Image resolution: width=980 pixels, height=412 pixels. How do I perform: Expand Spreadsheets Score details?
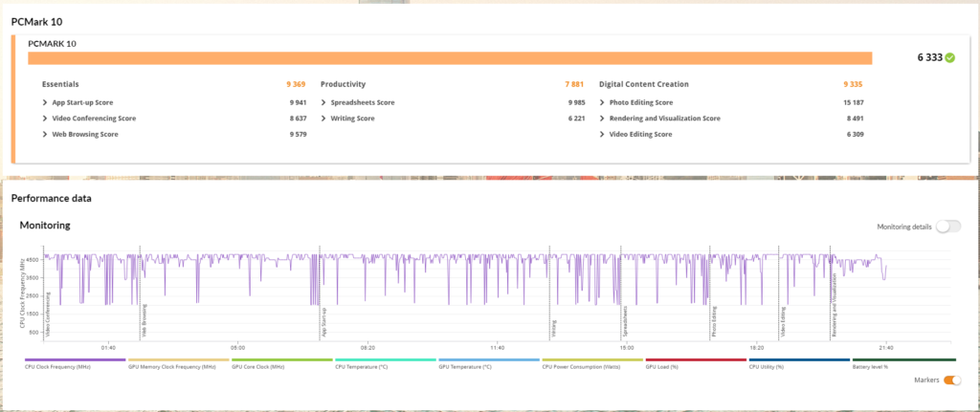click(x=323, y=102)
